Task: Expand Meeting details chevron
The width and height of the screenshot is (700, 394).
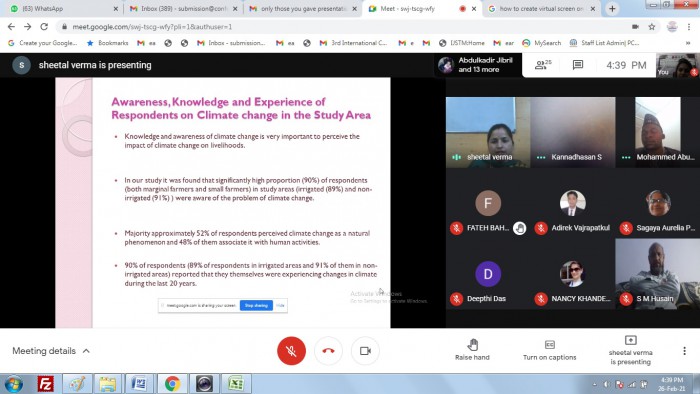Action: click(86, 351)
